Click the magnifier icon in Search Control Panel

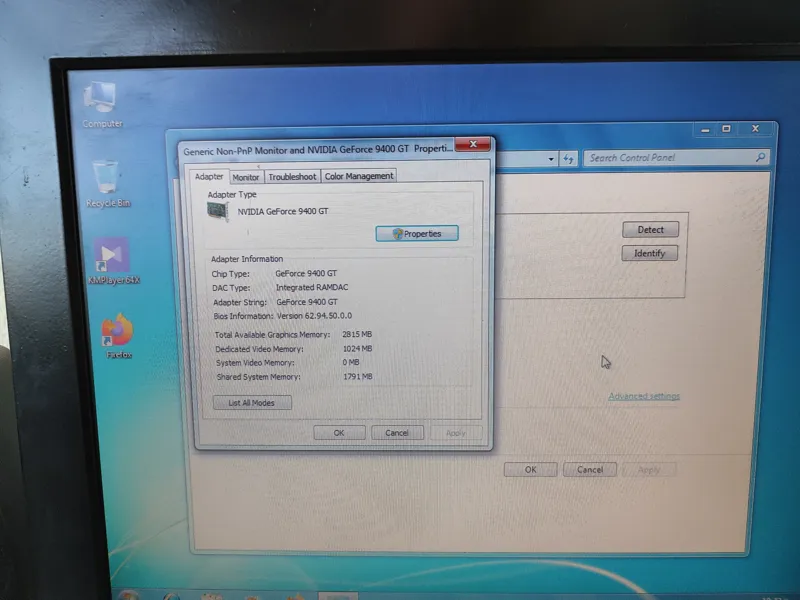760,157
